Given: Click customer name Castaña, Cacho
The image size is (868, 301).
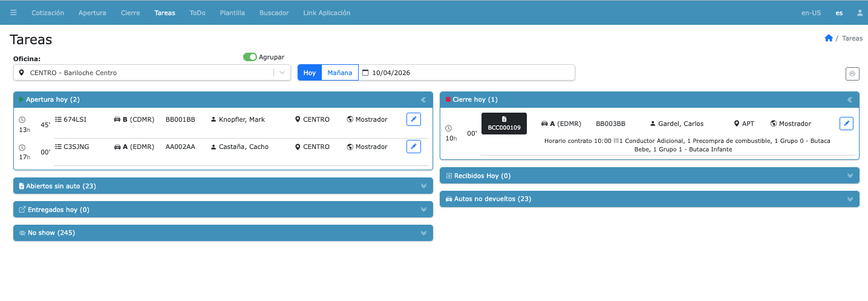Looking at the screenshot, I should pos(244,147).
